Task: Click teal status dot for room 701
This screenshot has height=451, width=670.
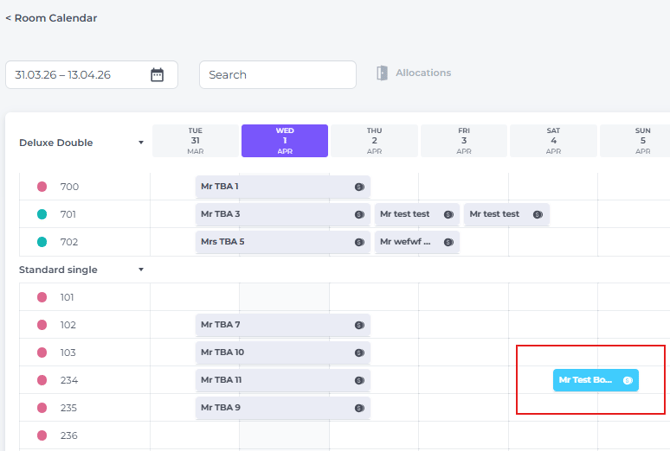Action: [x=42, y=214]
